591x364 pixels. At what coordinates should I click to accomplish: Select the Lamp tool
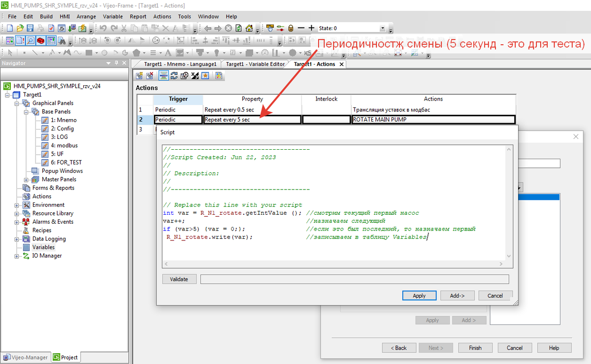pos(216,53)
